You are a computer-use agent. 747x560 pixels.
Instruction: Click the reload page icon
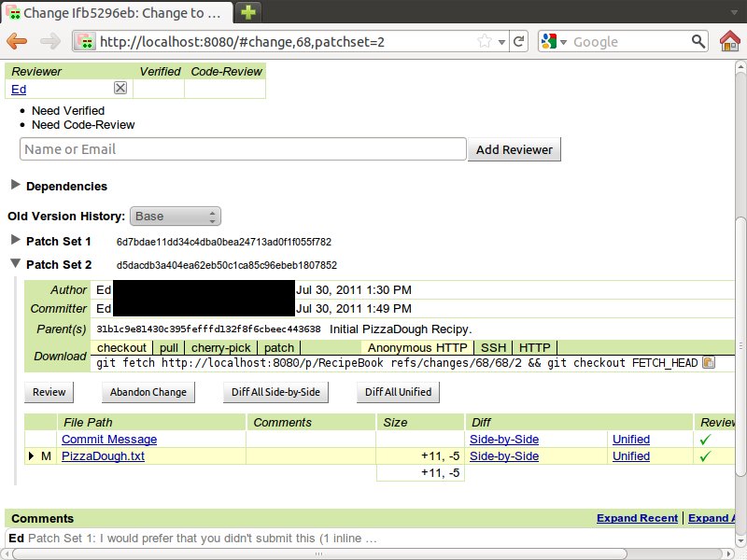pos(519,42)
